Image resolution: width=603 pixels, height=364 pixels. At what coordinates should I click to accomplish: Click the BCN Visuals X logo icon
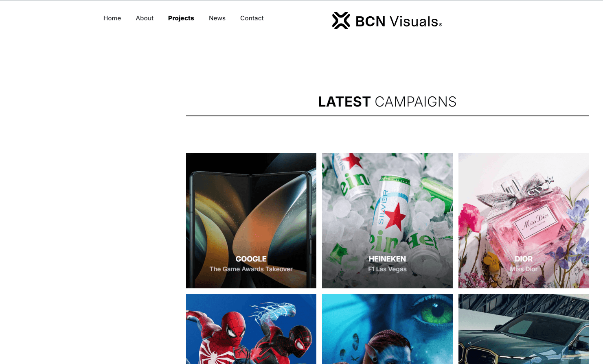click(x=341, y=21)
